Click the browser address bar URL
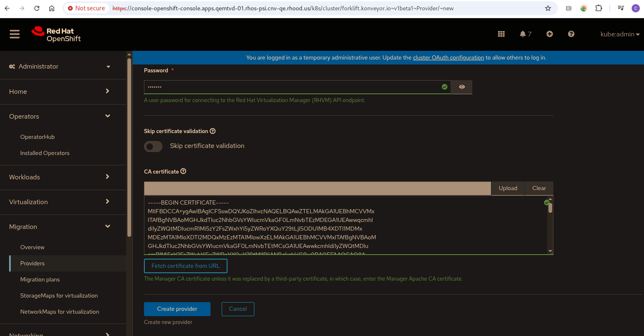This screenshot has height=336, width=644. 283,8
